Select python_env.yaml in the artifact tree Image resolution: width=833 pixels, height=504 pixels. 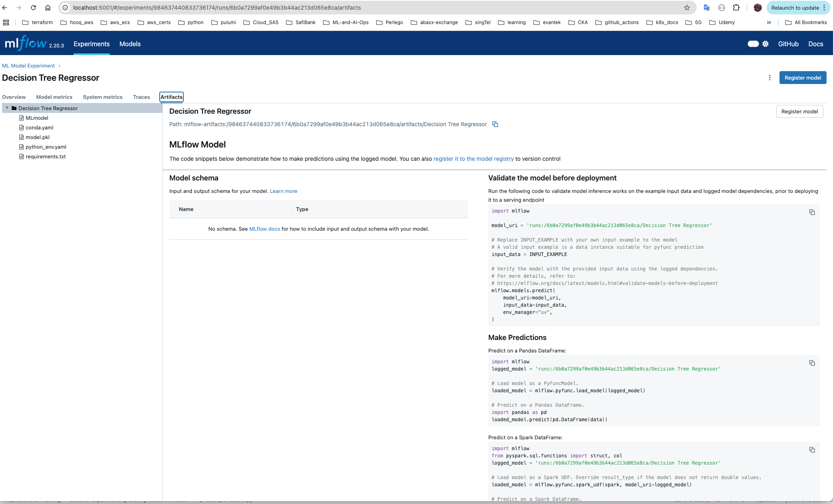click(46, 147)
